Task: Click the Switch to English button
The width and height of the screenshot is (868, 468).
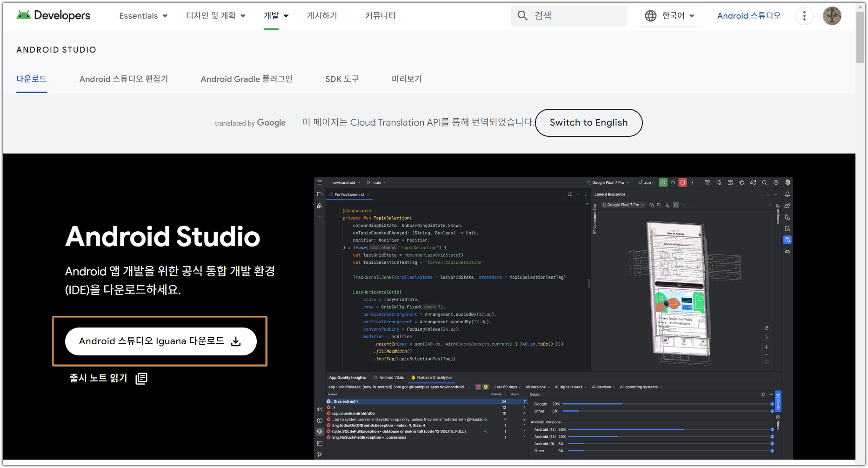Action: pyautogui.click(x=588, y=123)
